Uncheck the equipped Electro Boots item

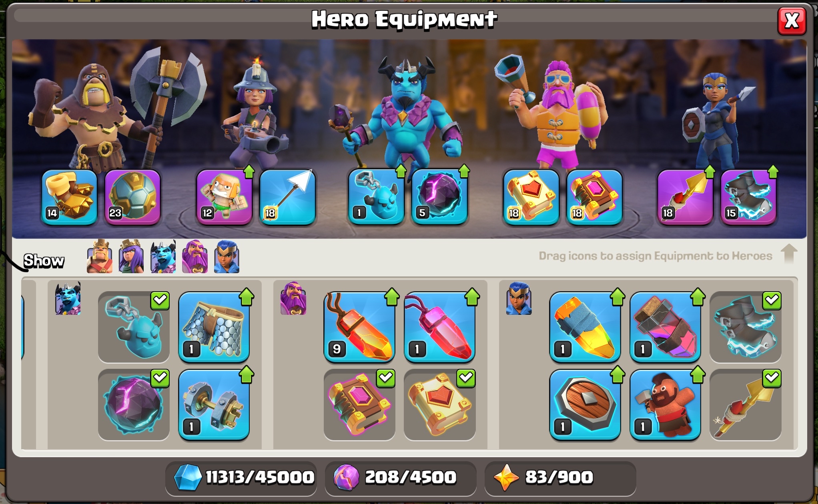tap(745, 326)
